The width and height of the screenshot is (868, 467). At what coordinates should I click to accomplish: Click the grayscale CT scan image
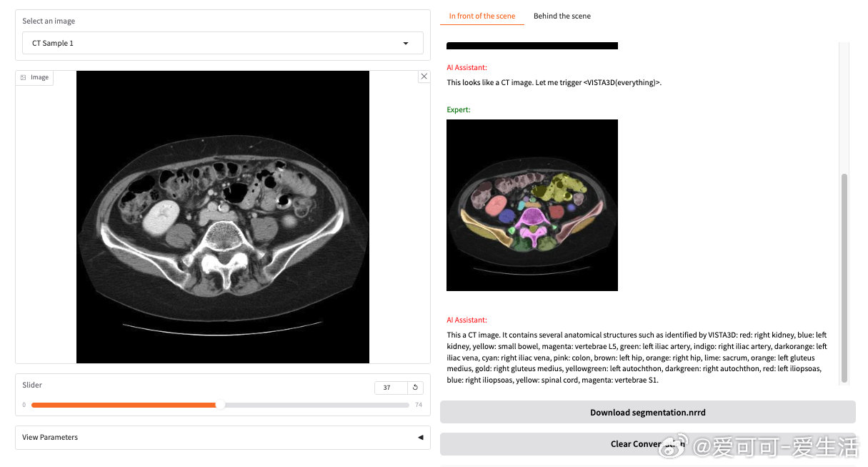point(223,217)
